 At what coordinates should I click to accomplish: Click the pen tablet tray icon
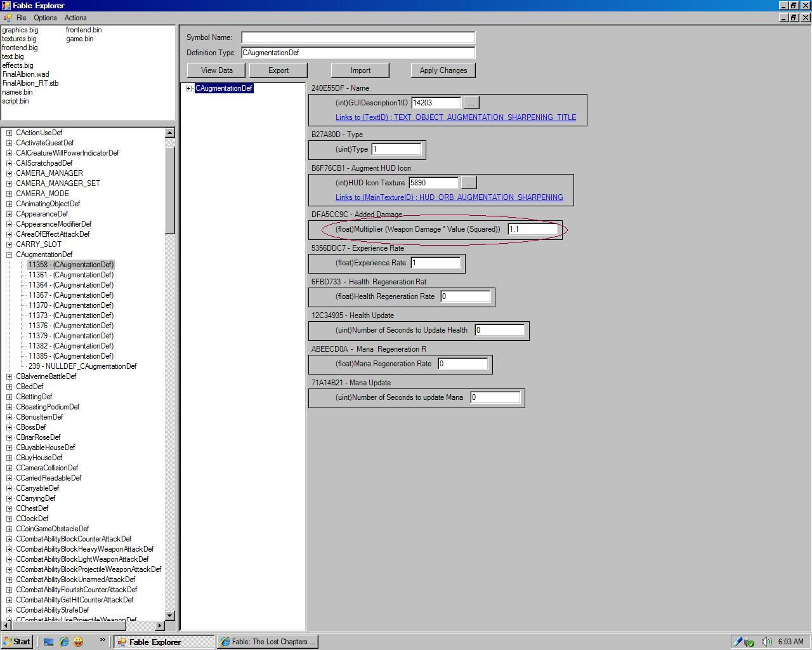click(x=737, y=642)
